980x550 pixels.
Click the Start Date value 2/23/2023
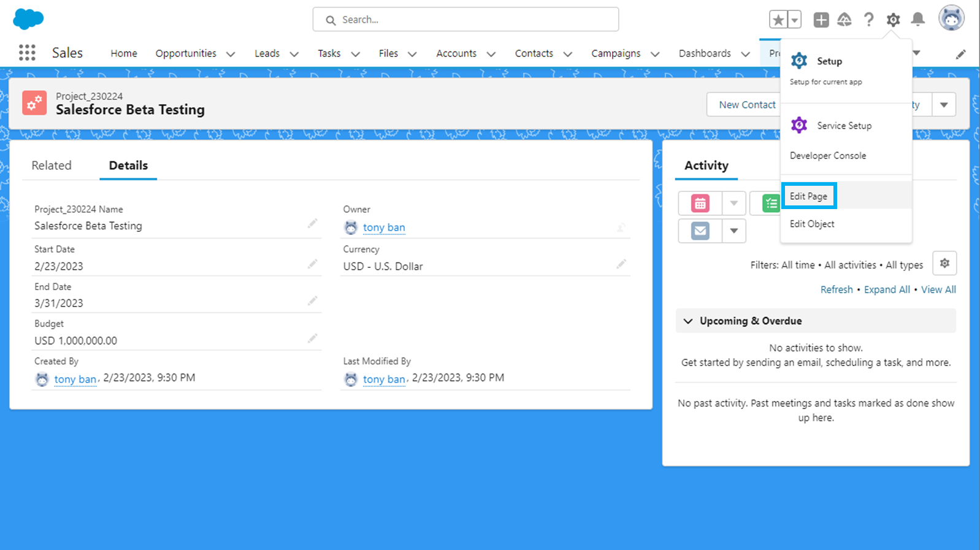click(x=59, y=266)
